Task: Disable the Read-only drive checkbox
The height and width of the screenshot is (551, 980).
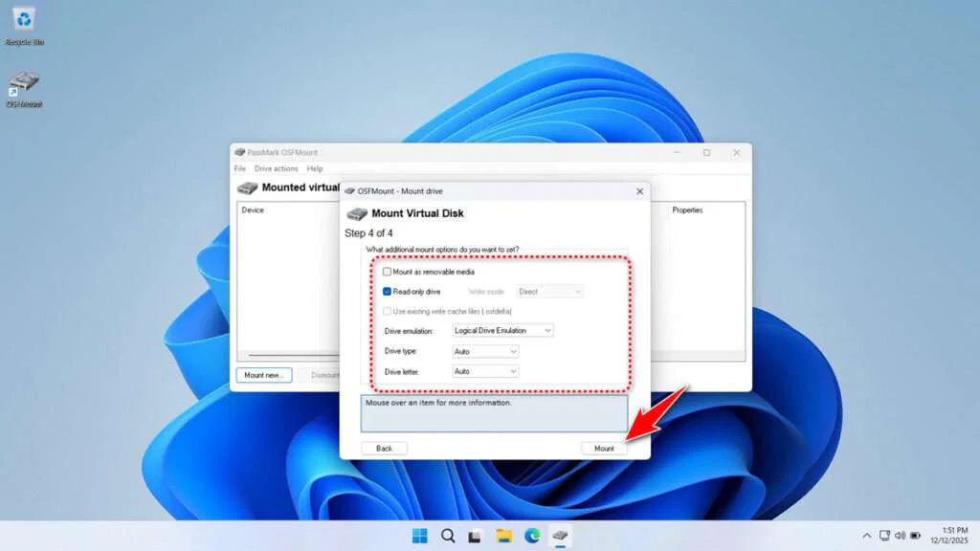Action: click(x=388, y=292)
